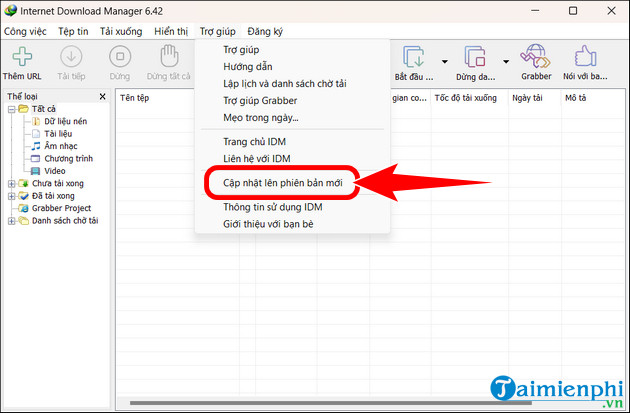Viewport: 630px width, 413px height.
Task: Open dropdown arrow beside Dừng da... button
Action: 506,61
